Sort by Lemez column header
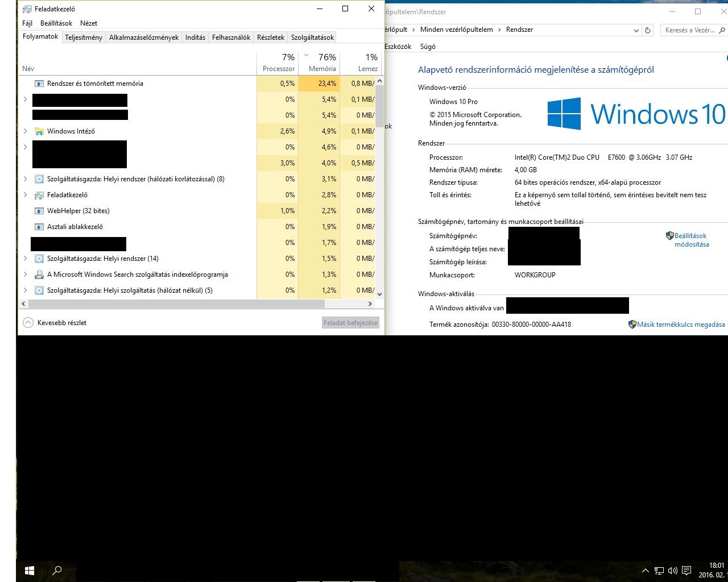Screen dimensions: 728x582 (360, 63)
